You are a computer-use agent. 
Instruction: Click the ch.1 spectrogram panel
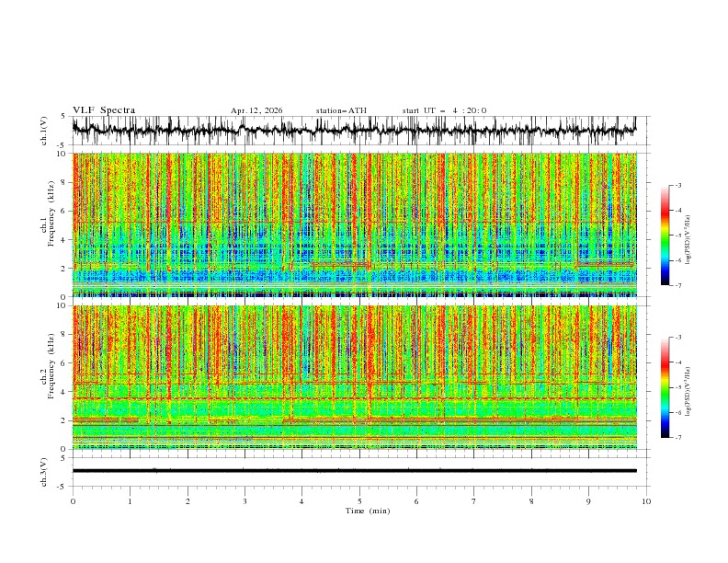355,224
